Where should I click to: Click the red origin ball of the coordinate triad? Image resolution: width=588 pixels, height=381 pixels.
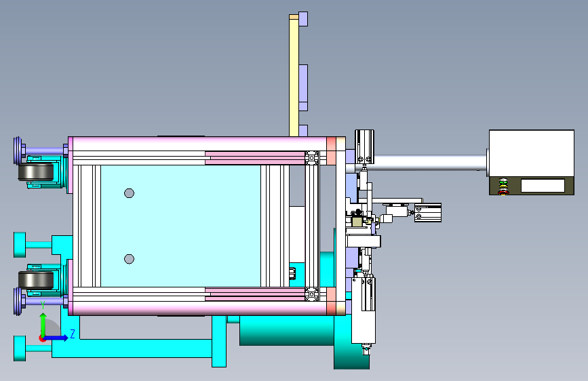42,338
